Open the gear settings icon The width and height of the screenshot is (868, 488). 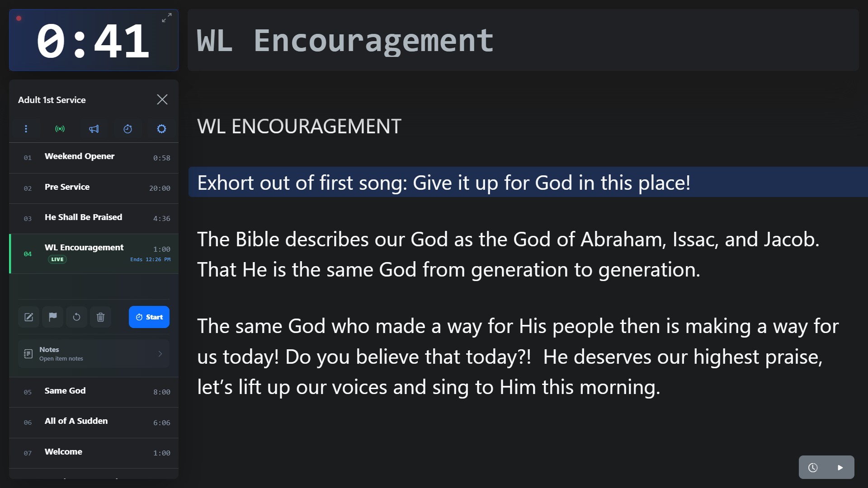[x=161, y=129]
